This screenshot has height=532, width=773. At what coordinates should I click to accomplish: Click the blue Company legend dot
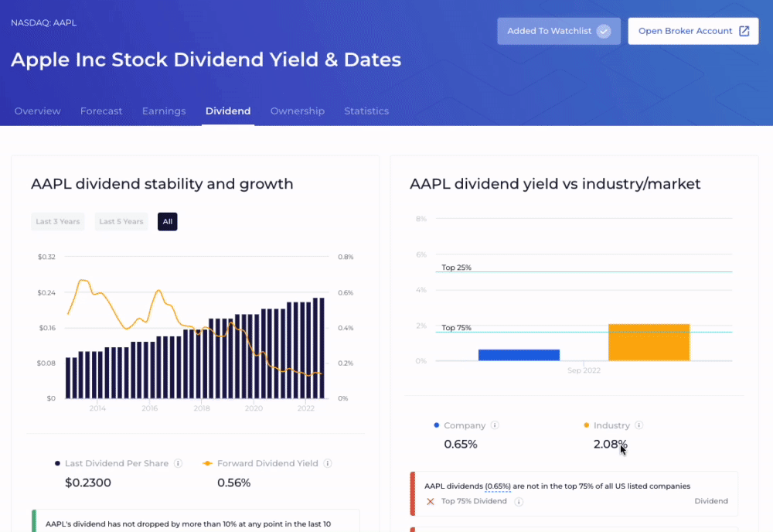(436, 425)
